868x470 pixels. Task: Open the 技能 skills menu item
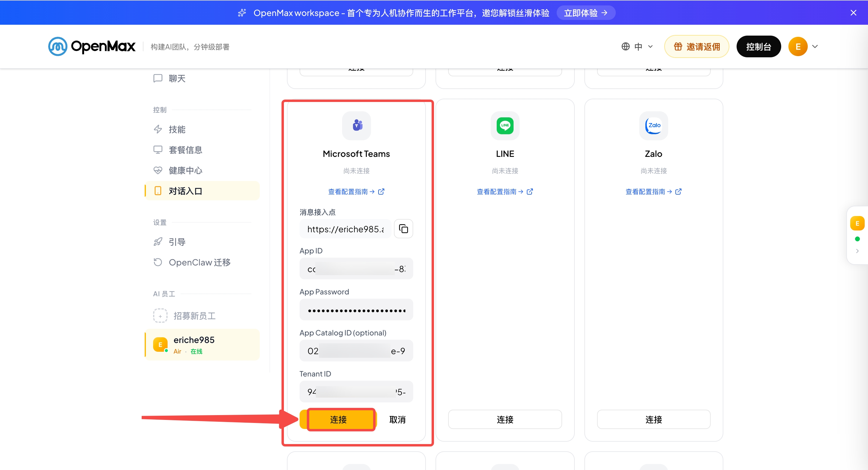coord(202,129)
